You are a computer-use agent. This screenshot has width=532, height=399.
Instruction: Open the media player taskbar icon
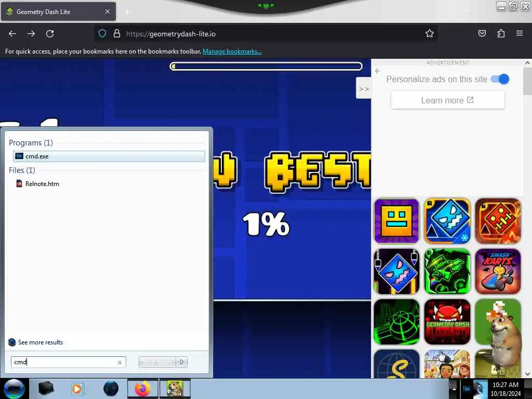(x=77, y=389)
